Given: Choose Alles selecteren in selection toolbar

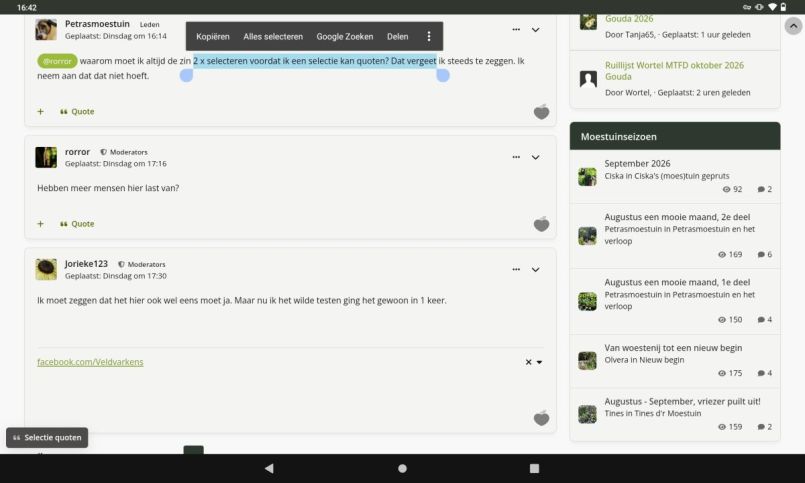Looking at the screenshot, I should pyautogui.click(x=273, y=36).
